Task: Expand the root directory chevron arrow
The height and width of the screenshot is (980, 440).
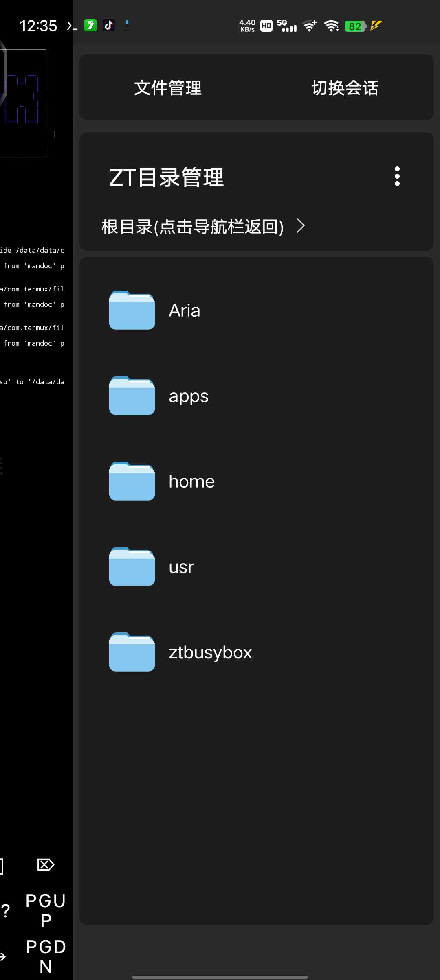Action: (301, 226)
